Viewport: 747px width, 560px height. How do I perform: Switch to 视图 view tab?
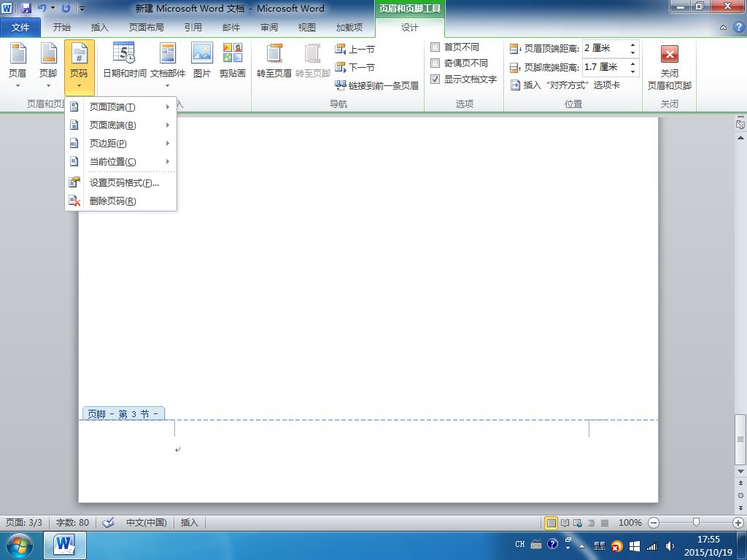pos(307,28)
